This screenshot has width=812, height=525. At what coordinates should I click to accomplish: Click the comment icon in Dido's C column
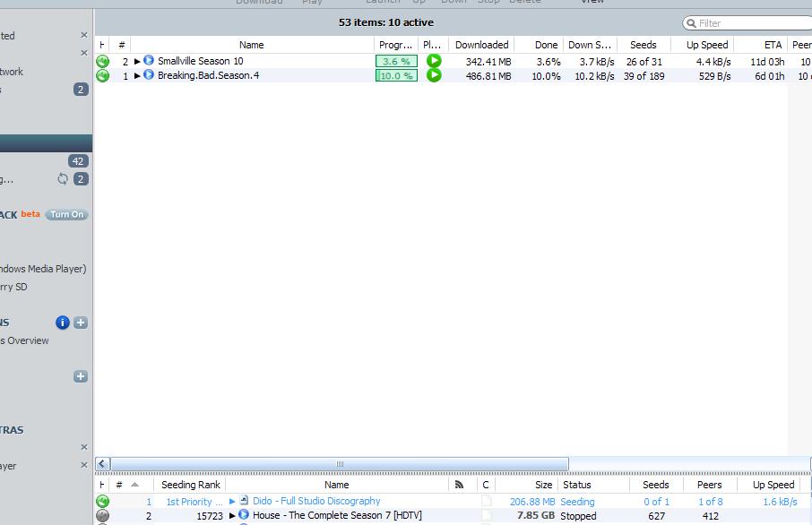click(486, 501)
